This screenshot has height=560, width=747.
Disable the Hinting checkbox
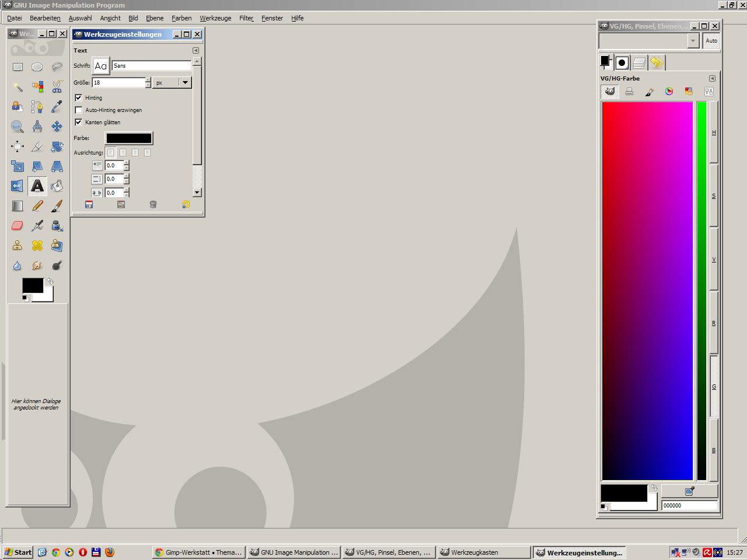tap(79, 97)
